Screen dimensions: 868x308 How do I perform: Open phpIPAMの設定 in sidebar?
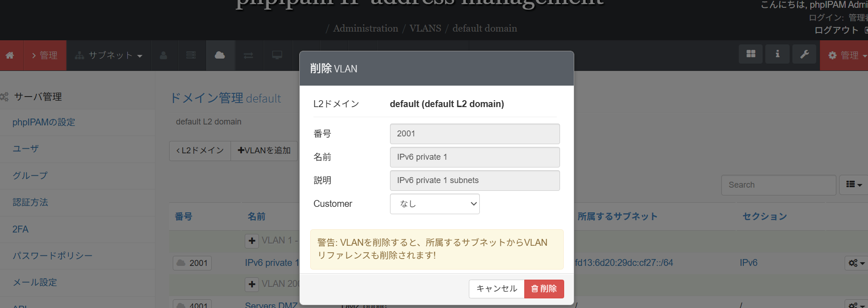click(x=44, y=122)
